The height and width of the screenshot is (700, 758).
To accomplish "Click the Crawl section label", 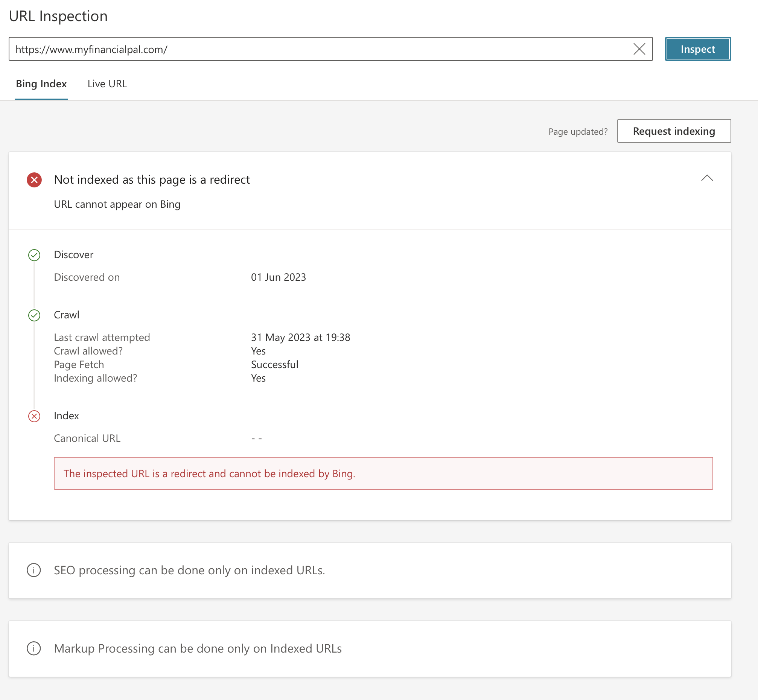I will tap(67, 315).
